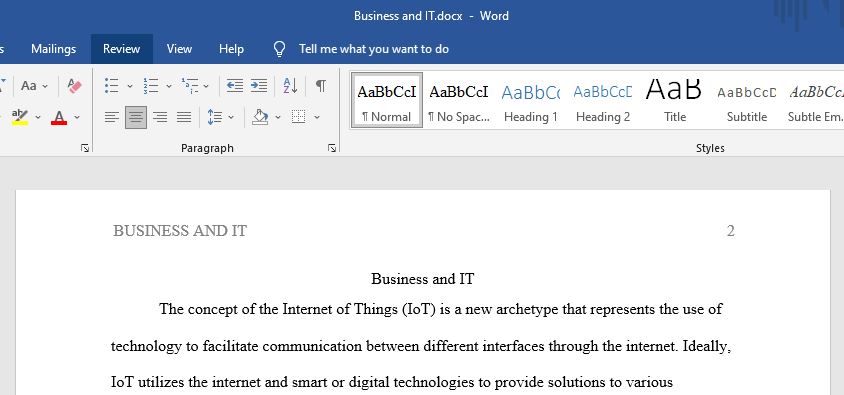The image size is (844, 395).
Task: Click the word 'Ideally,' in the document
Action: click(707, 347)
